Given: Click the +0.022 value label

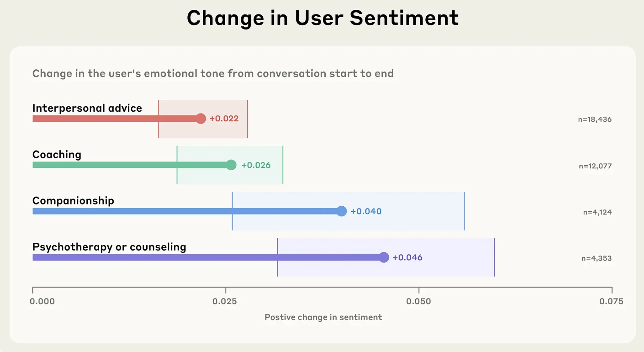Looking at the screenshot, I should click(x=224, y=119).
